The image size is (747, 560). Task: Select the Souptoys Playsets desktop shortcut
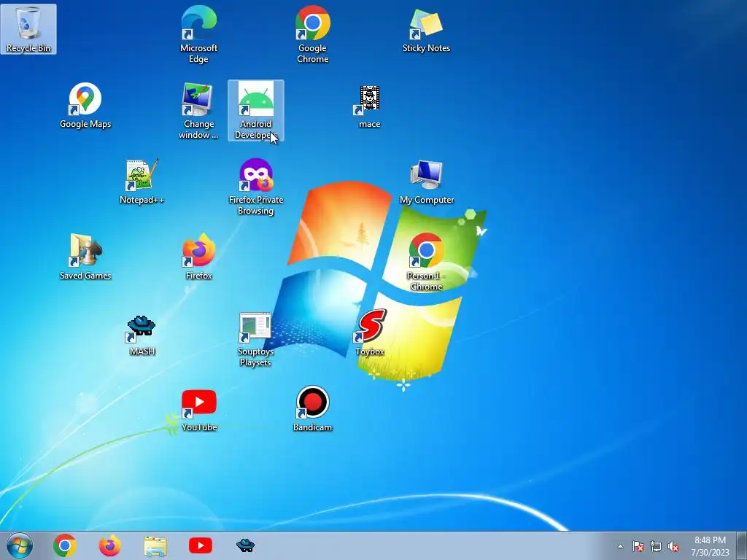256,339
